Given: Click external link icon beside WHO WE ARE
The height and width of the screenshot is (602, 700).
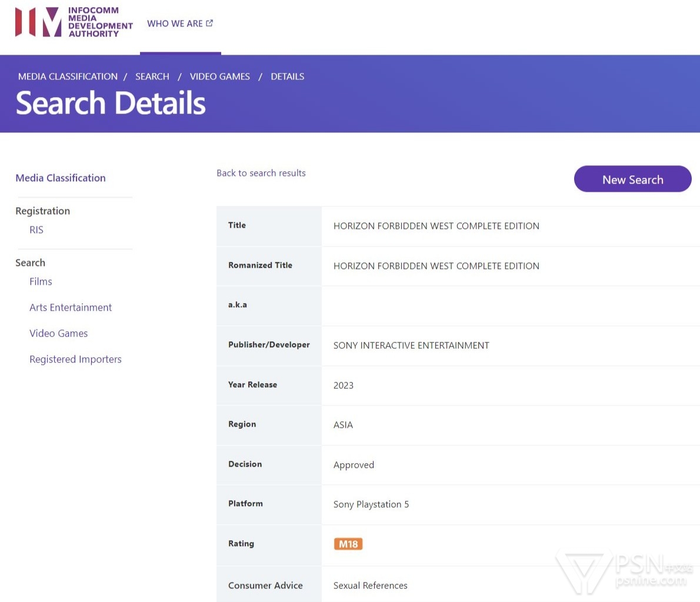Looking at the screenshot, I should click(x=209, y=23).
